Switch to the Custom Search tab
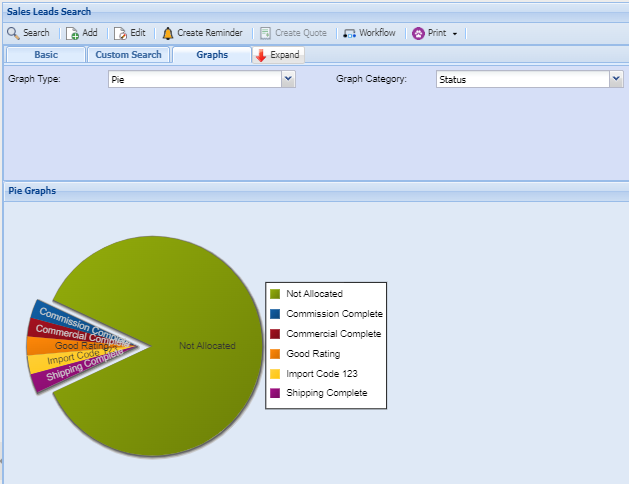This screenshot has width=629, height=484. [x=128, y=55]
